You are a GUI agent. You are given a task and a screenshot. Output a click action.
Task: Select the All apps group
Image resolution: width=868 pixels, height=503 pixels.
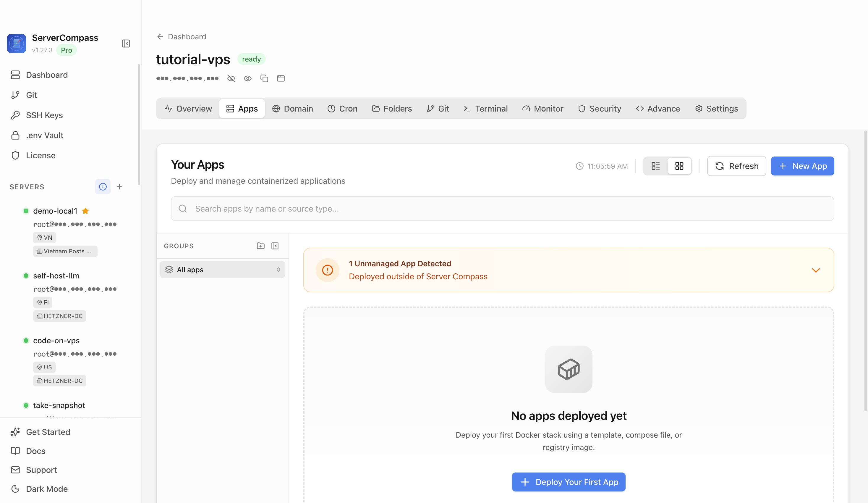click(223, 270)
